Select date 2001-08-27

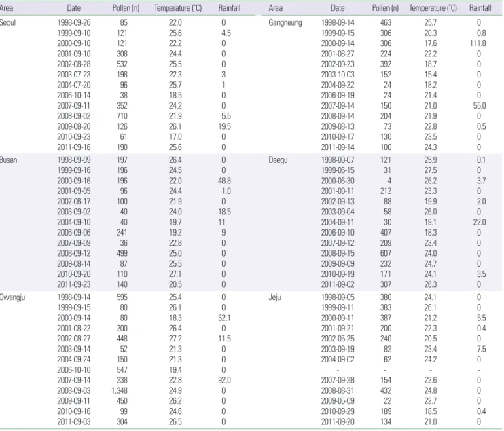[x=338, y=54]
